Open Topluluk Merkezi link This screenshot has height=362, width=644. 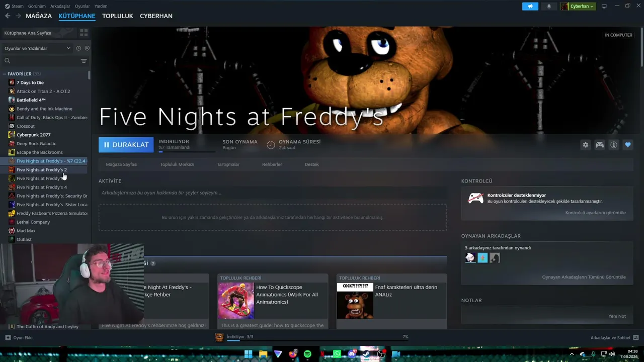(x=177, y=164)
